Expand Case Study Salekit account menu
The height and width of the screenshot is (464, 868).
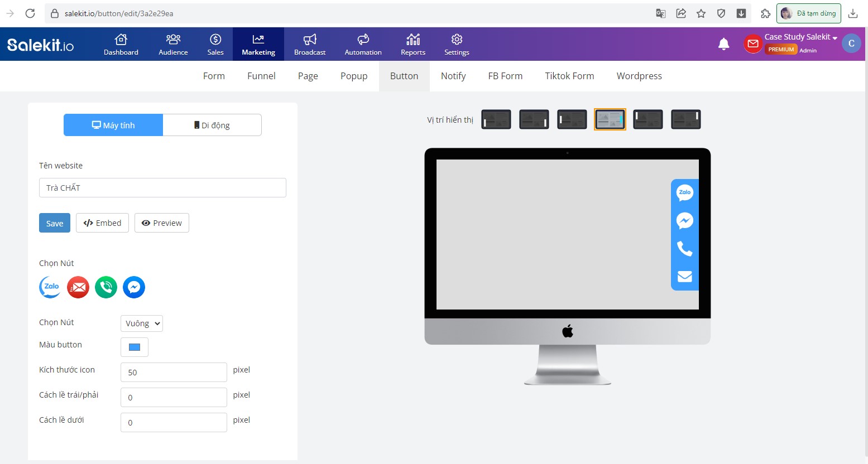point(800,37)
